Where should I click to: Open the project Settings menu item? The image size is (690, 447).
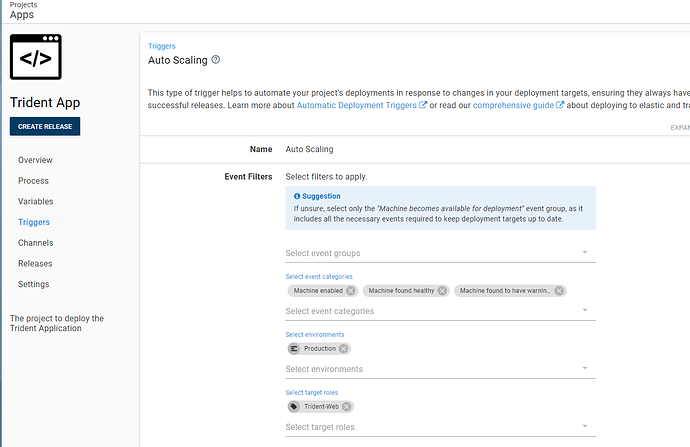pyautogui.click(x=33, y=284)
